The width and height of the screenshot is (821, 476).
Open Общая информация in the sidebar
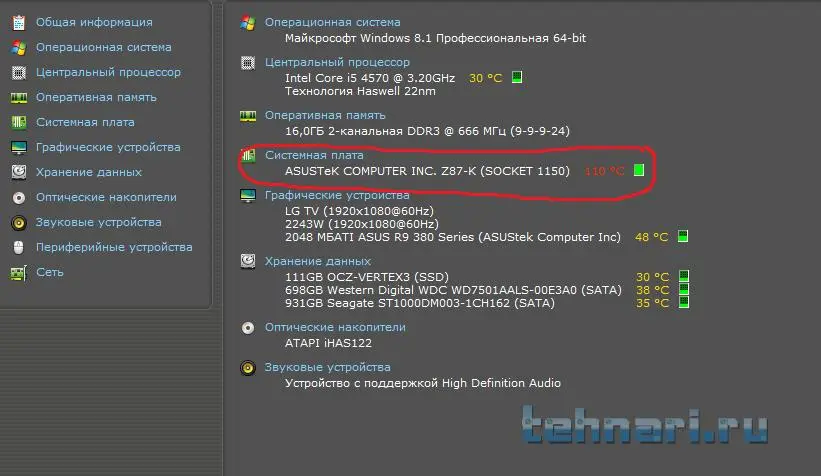(x=94, y=22)
